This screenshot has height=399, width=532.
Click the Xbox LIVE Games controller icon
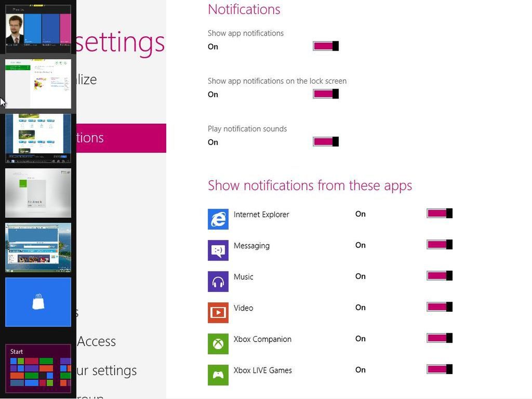coord(218,375)
